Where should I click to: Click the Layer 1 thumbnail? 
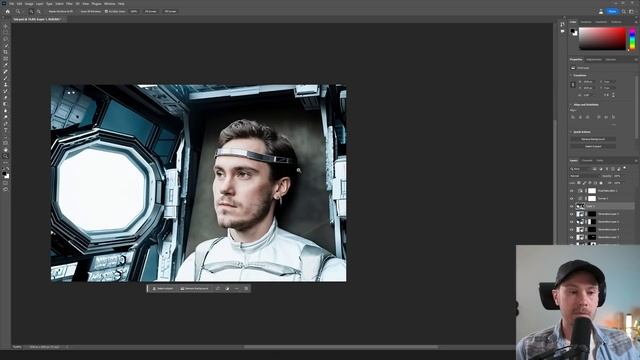coord(580,206)
